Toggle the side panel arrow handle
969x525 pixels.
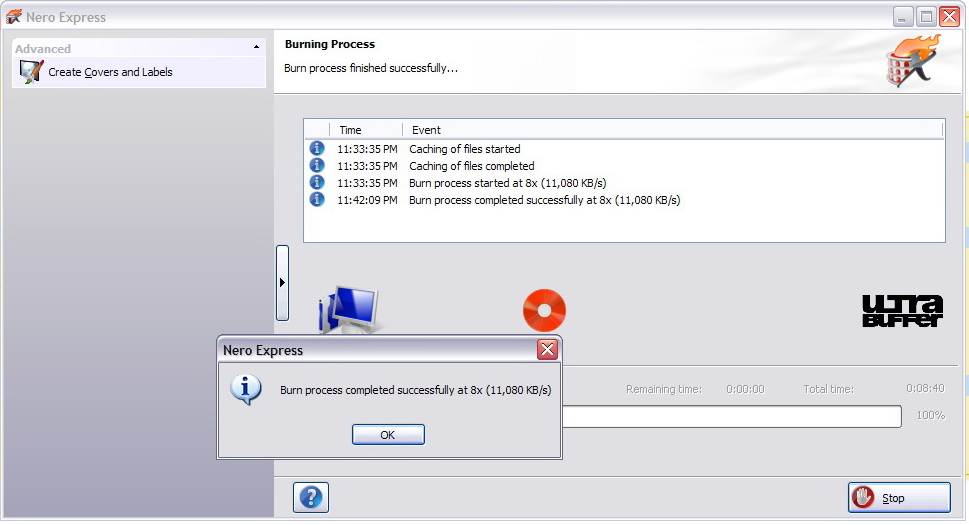pyautogui.click(x=282, y=283)
